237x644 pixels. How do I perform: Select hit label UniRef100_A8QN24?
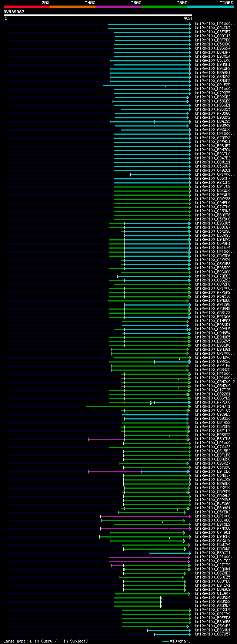pos(213,598)
